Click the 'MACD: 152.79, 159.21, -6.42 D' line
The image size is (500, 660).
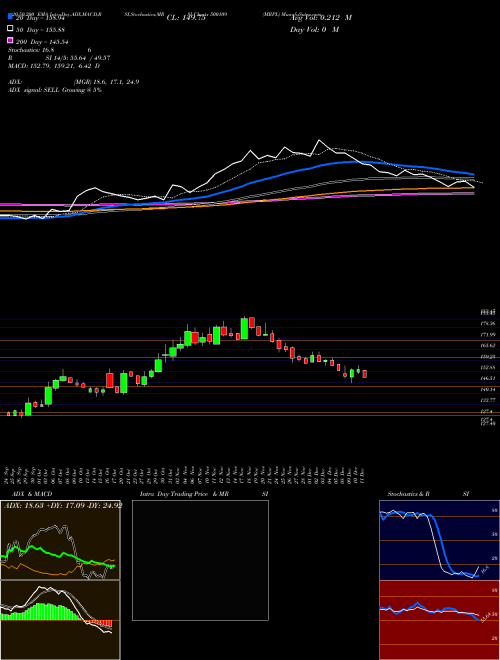[x=54, y=66]
